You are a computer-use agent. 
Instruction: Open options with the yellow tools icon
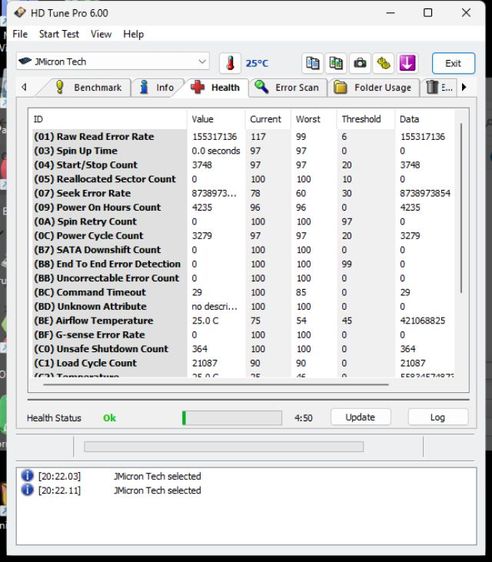click(x=383, y=63)
